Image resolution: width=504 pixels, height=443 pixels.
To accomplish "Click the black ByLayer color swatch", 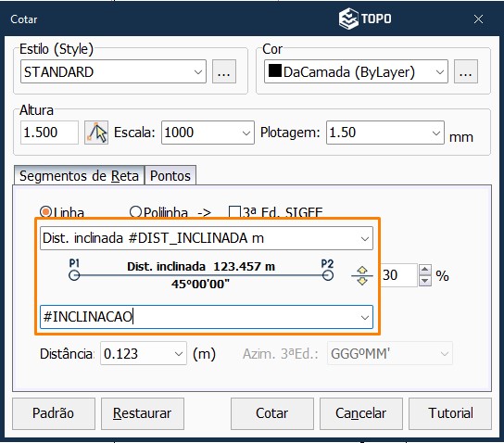I will pos(275,70).
